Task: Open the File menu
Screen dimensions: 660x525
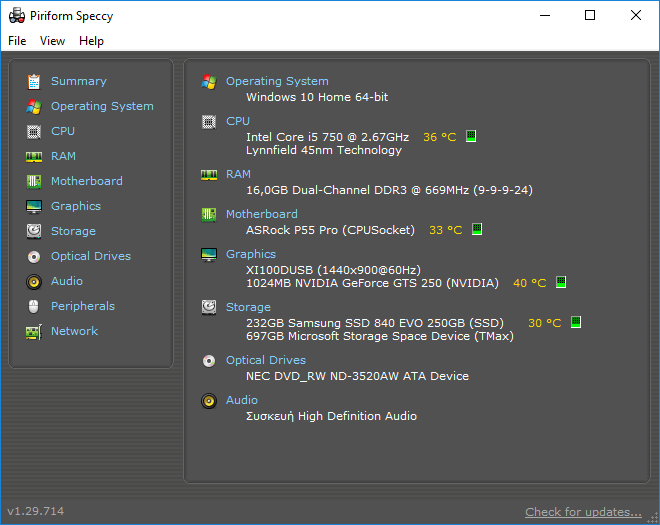Action: (x=17, y=41)
